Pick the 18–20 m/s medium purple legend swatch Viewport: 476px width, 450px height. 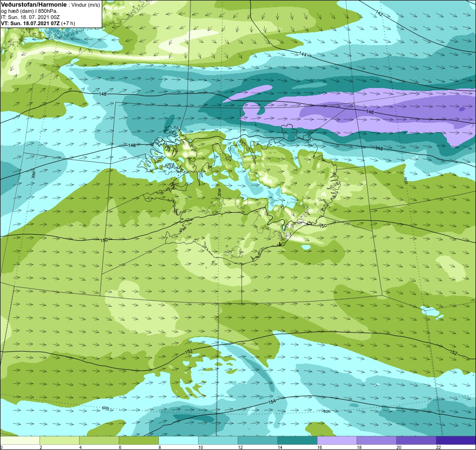pos(377,440)
